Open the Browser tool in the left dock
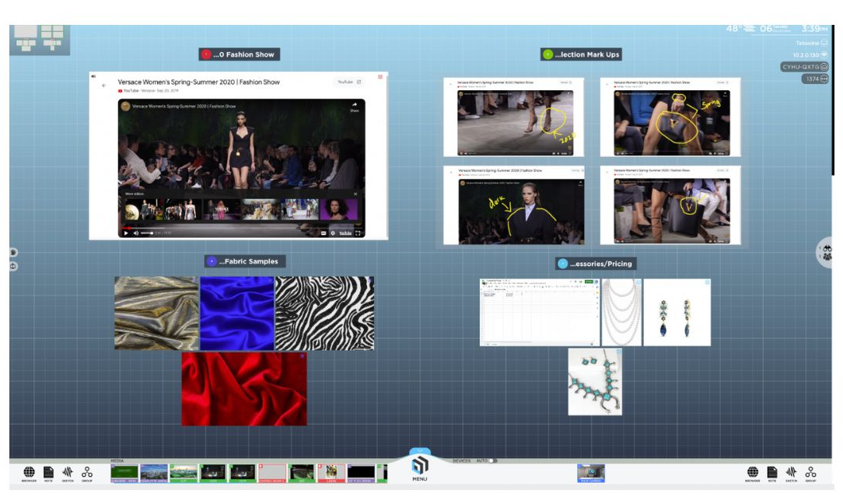The width and height of the screenshot is (843, 504). point(29,473)
